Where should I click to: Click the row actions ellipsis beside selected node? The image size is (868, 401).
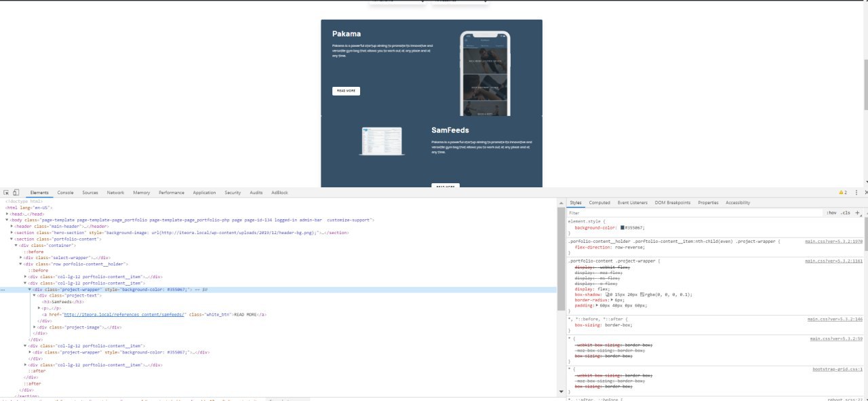pyautogui.click(x=3, y=290)
